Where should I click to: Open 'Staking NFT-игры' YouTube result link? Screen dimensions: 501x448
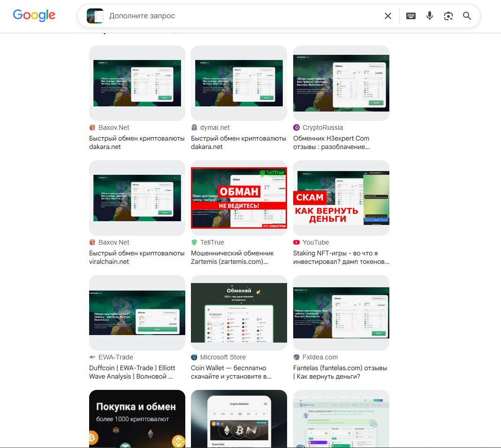(341, 257)
